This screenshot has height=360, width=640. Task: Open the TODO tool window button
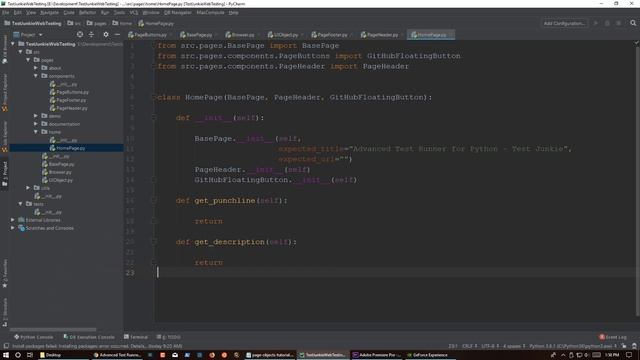(169, 337)
